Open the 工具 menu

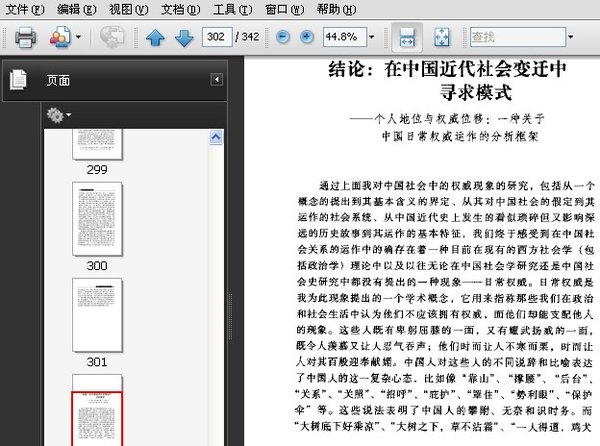pos(231,9)
